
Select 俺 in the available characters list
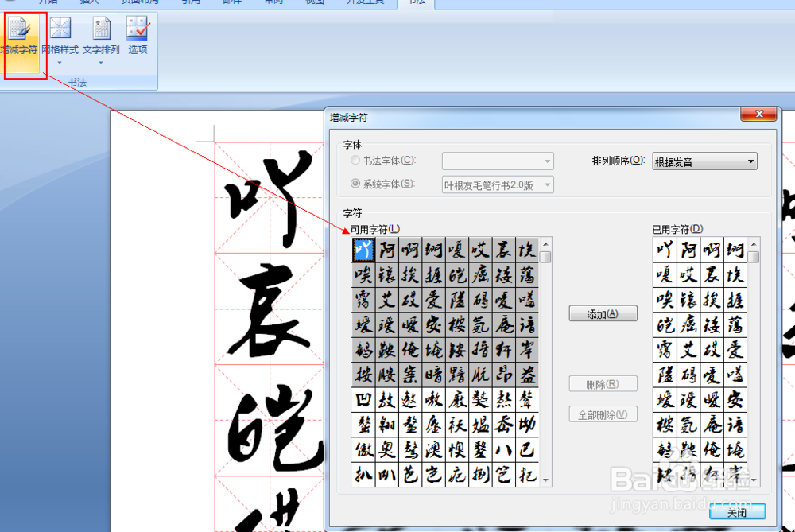(410, 349)
